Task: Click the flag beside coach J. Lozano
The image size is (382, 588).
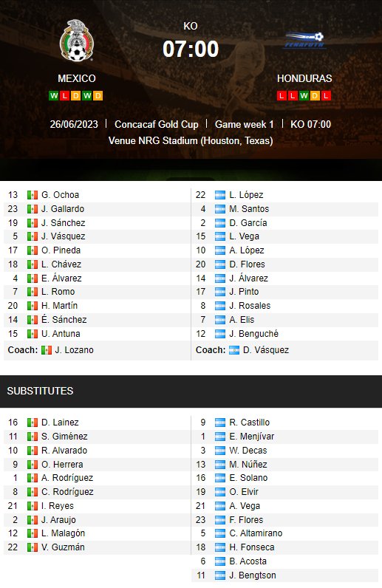Action: [46, 350]
